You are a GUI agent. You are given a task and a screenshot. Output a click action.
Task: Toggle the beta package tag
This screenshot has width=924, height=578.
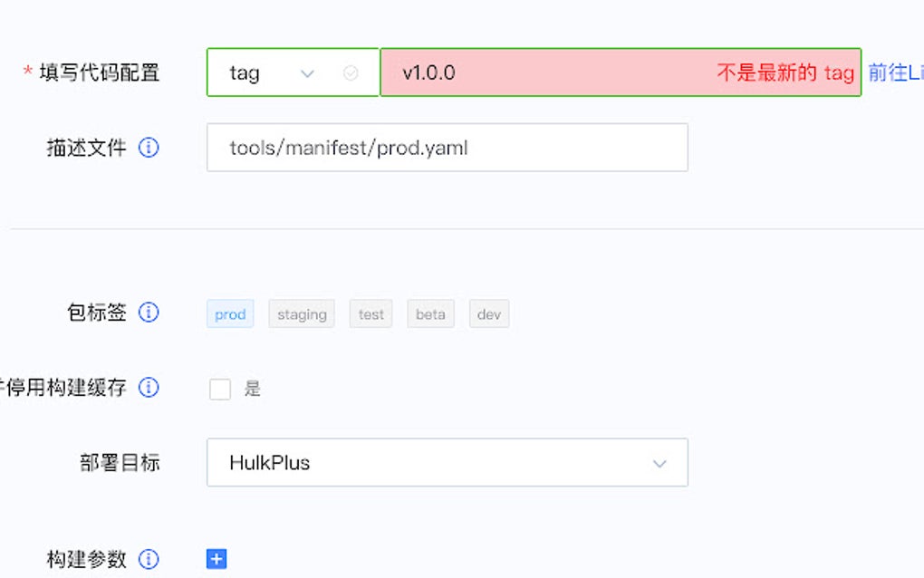(x=429, y=313)
